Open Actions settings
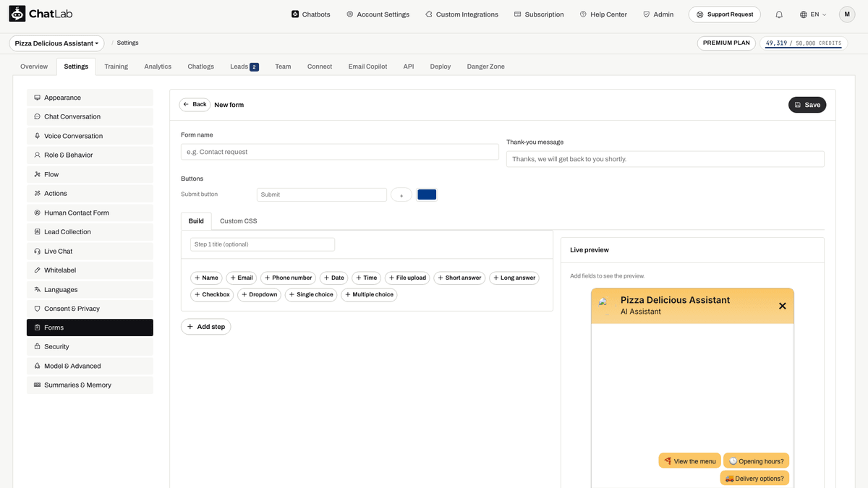 pos(90,193)
